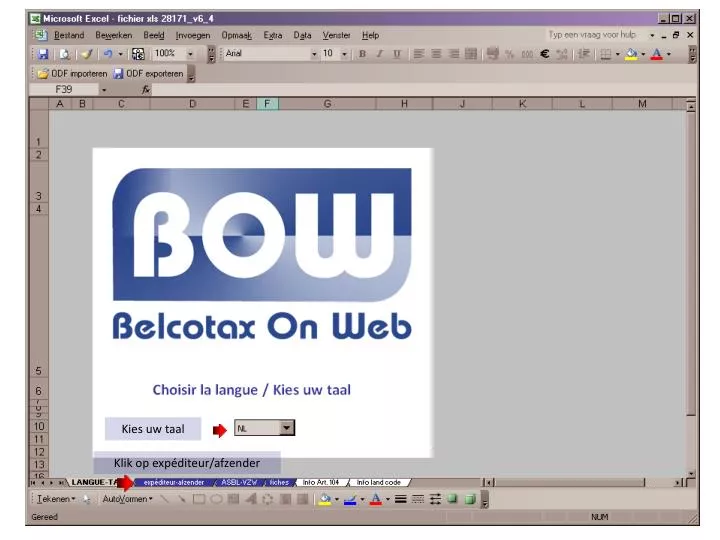Switch to the Info land code tab
The image size is (720, 540).
[378, 483]
